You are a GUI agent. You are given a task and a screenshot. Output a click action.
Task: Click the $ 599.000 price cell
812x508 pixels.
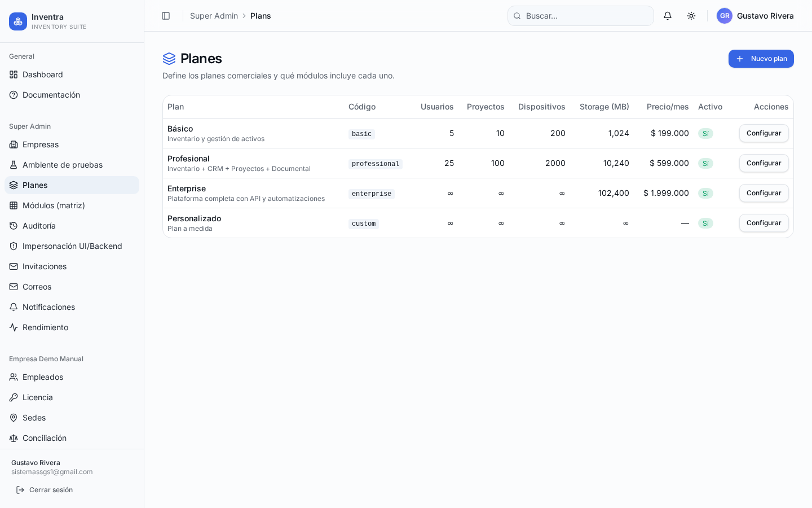pyautogui.click(x=669, y=163)
